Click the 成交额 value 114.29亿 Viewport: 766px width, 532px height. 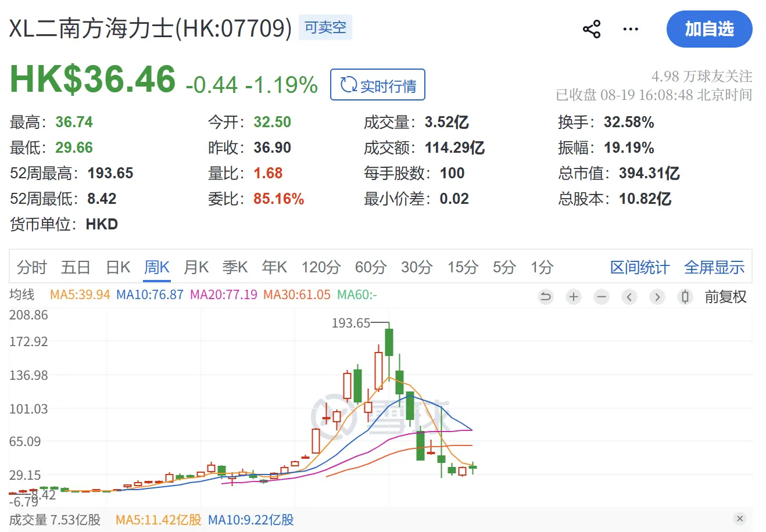pos(454,148)
